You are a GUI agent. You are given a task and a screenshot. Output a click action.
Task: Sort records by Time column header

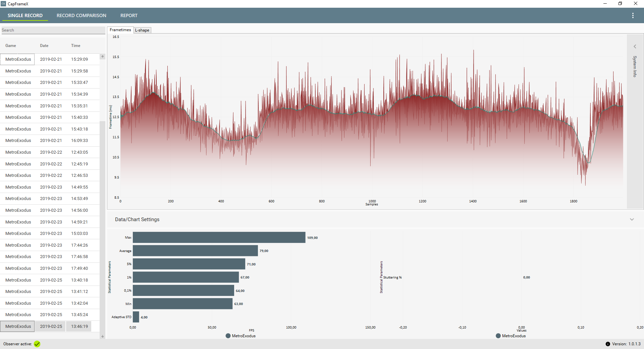click(76, 46)
